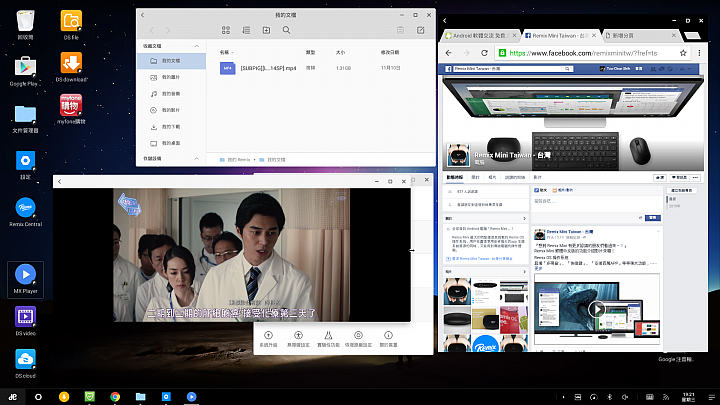Reload the Facebook page in Chrome
Viewport: 720px width, 405px height.
coord(484,53)
